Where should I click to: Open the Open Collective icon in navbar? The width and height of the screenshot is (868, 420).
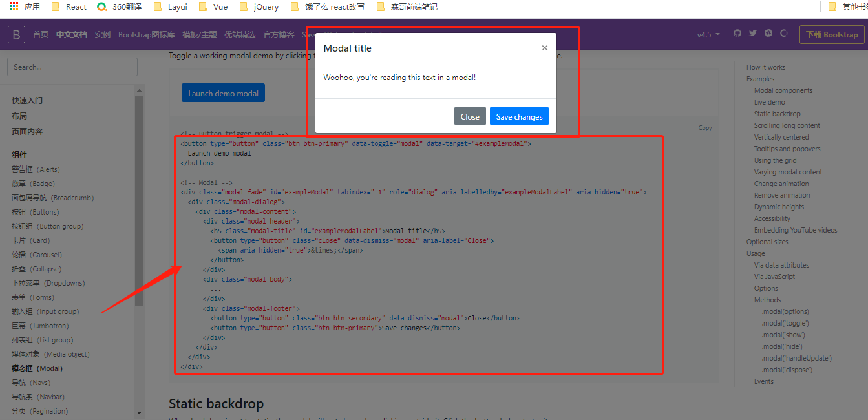point(784,33)
